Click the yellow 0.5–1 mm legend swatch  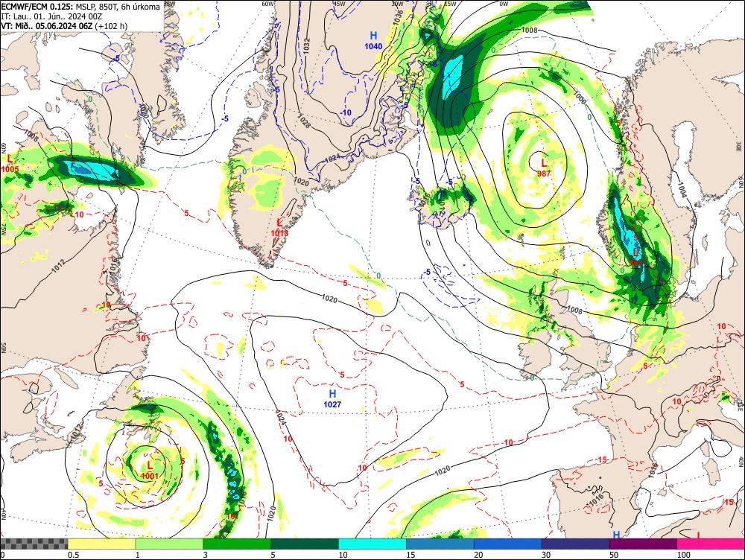click(101, 544)
